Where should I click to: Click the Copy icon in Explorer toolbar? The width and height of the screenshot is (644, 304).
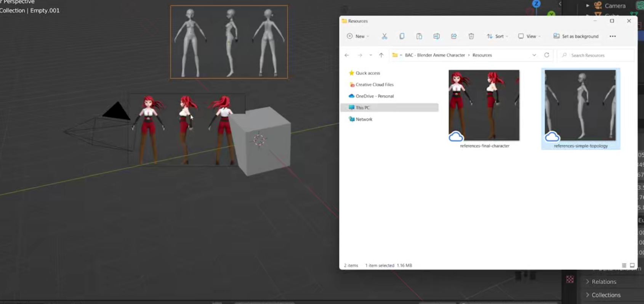point(402,36)
